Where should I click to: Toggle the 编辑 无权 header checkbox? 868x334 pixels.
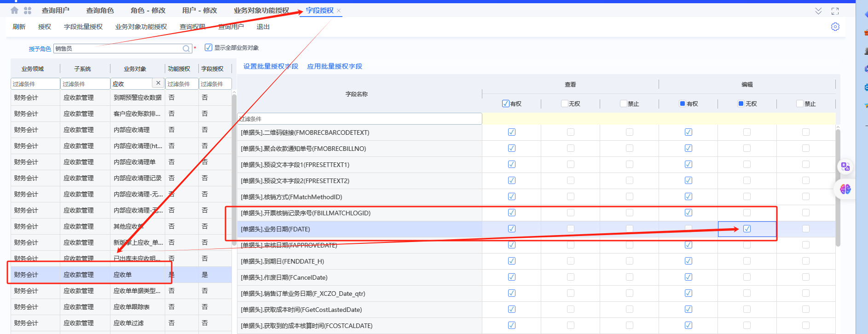pos(741,104)
